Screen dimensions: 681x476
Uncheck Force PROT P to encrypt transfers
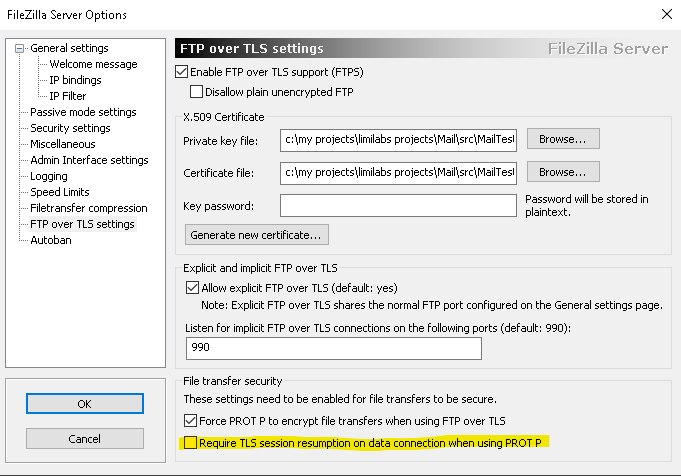tap(190, 420)
